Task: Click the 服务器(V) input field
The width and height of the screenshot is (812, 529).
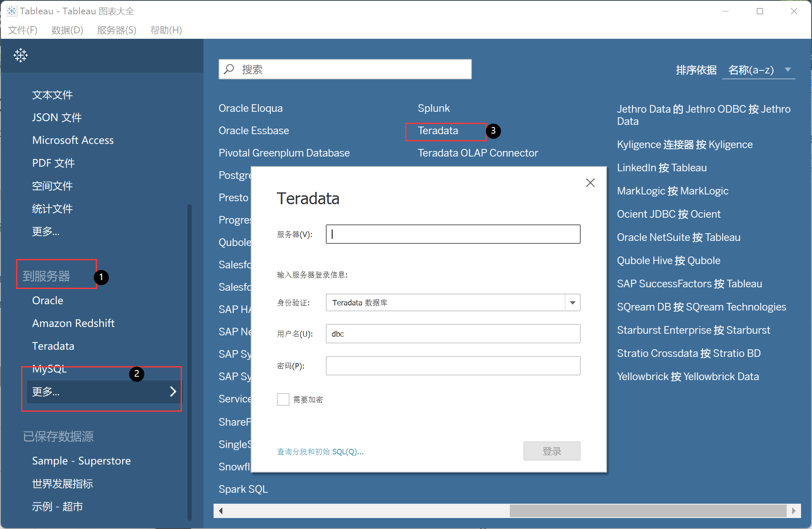Action: [453, 234]
